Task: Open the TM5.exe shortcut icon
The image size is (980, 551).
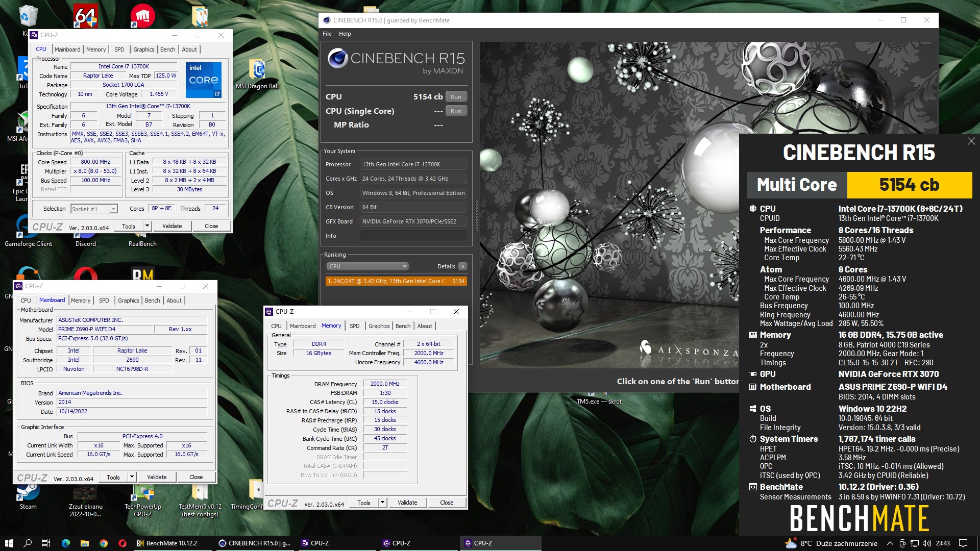Action: 599,398
